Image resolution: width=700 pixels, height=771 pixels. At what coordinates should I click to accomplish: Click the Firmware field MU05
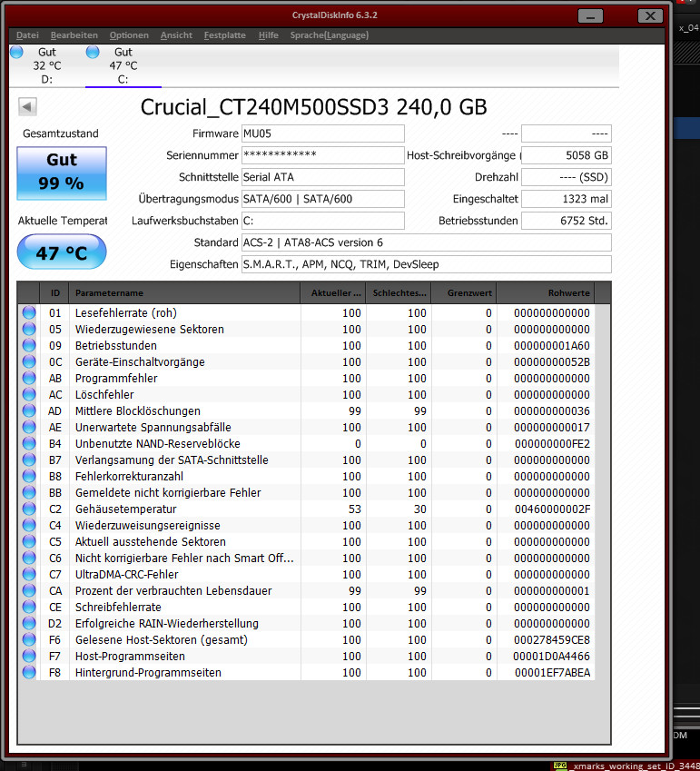pos(323,133)
